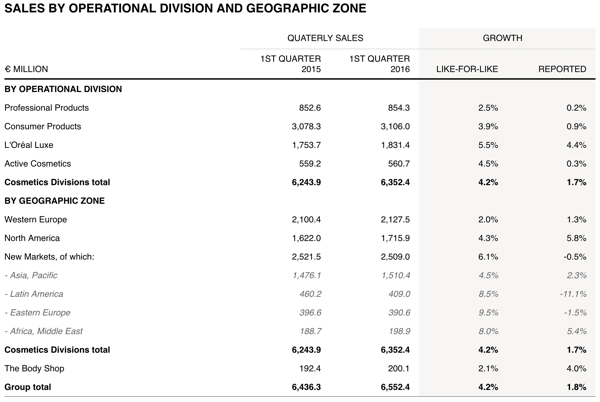Select Africa, Middle East reported growth 5.4%
This screenshot has width=600, height=402.
tap(577, 331)
